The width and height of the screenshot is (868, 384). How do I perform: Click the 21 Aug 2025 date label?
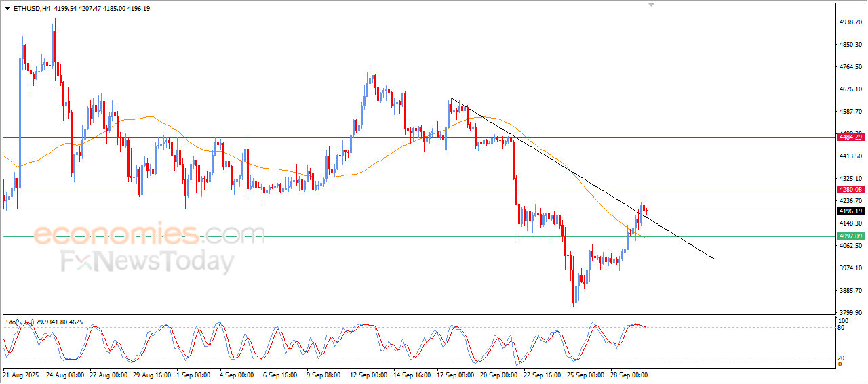coord(22,375)
